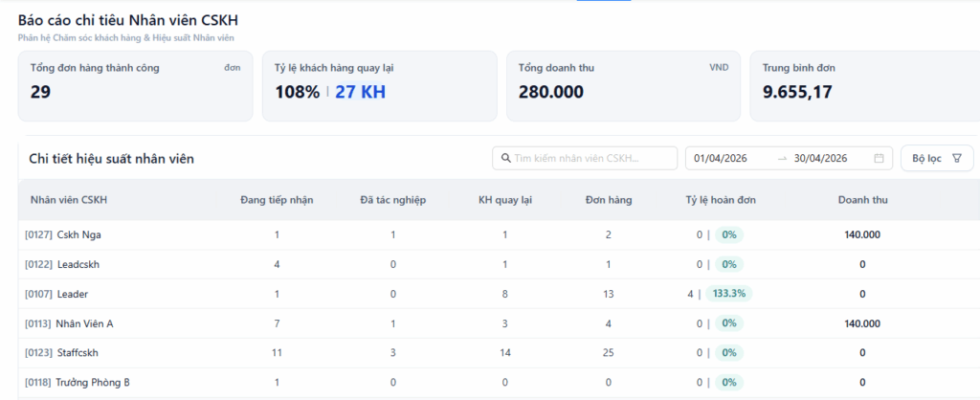Click the Tìm kiếm nhân viên CSKH field
This screenshot has width=980, height=400.
click(585, 158)
